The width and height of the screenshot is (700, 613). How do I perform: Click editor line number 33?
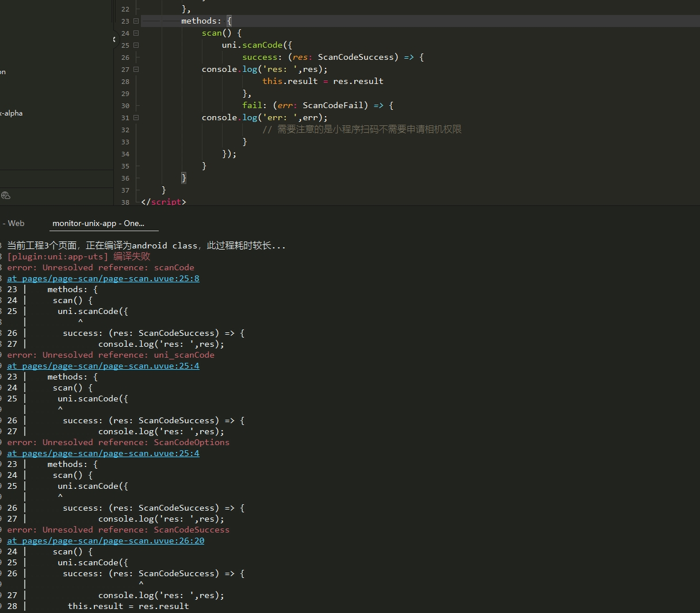point(125,142)
